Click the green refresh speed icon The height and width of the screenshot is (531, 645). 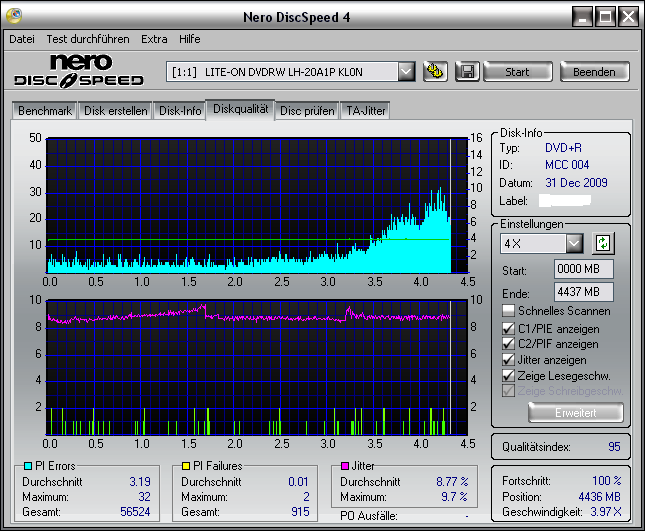tap(603, 243)
